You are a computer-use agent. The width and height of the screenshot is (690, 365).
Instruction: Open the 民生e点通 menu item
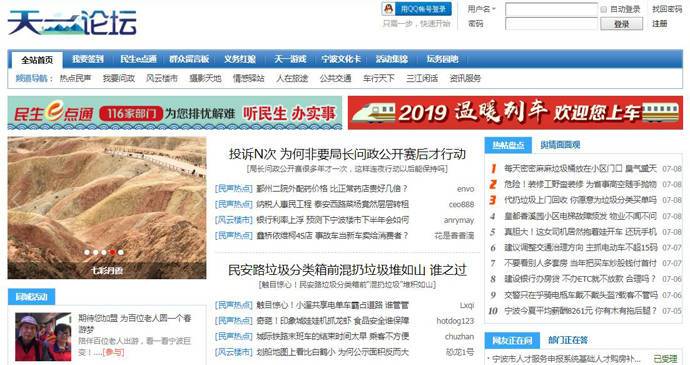click(138, 59)
